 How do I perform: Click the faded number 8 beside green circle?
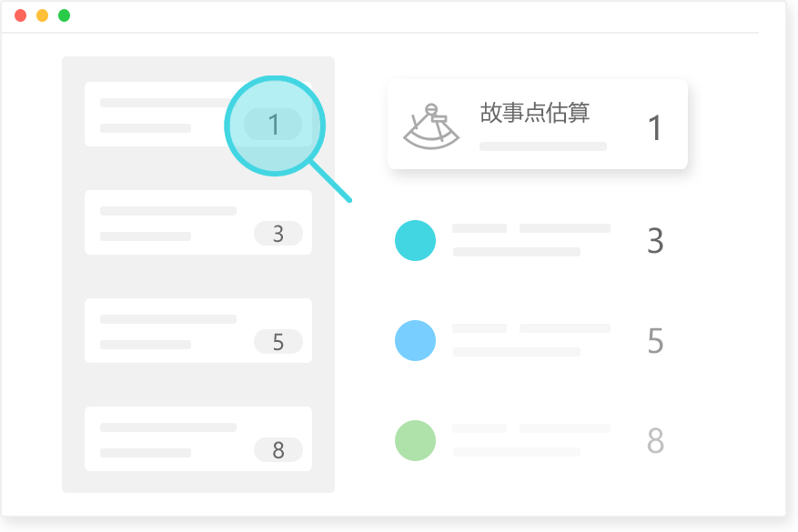point(655,440)
